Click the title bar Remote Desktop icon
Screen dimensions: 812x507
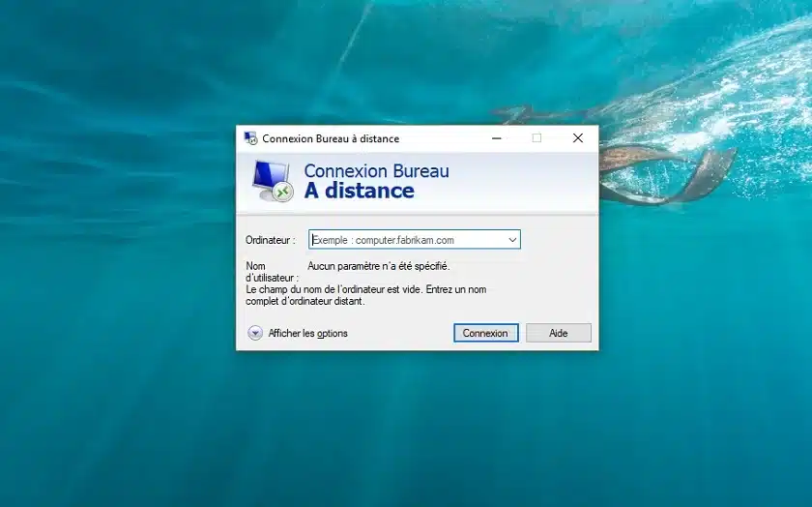point(250,138)
